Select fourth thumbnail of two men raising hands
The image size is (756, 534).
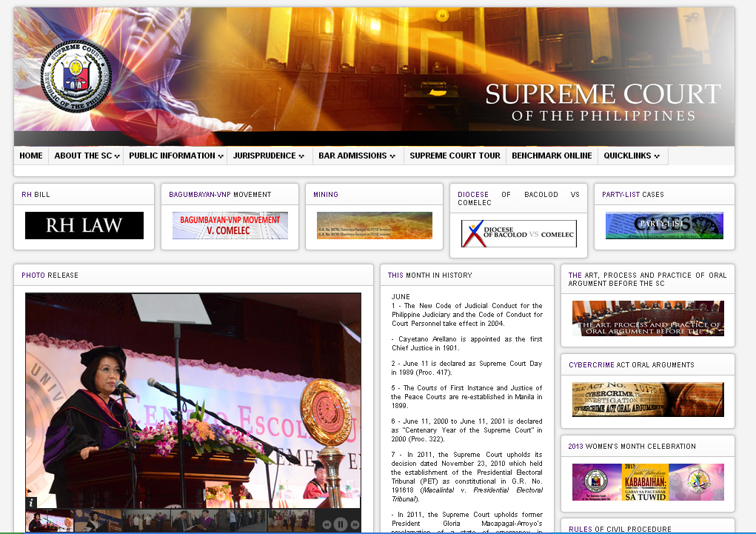point(195,521)
